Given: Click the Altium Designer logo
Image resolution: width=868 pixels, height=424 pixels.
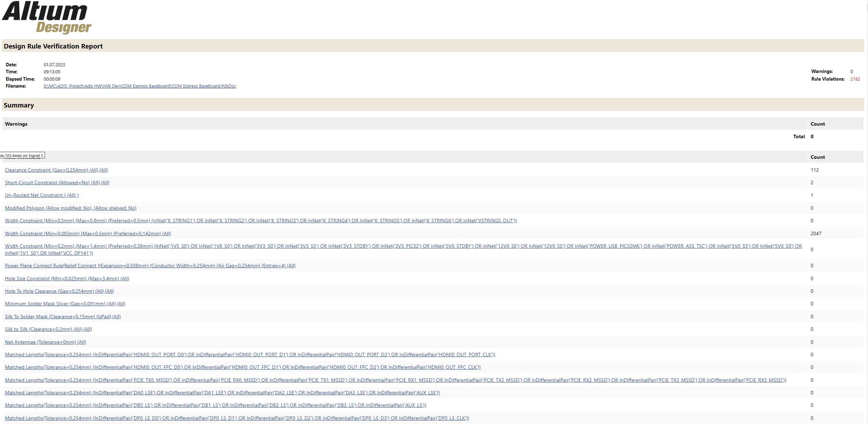Looking at the screenshot, I should [x=47, y=17].
